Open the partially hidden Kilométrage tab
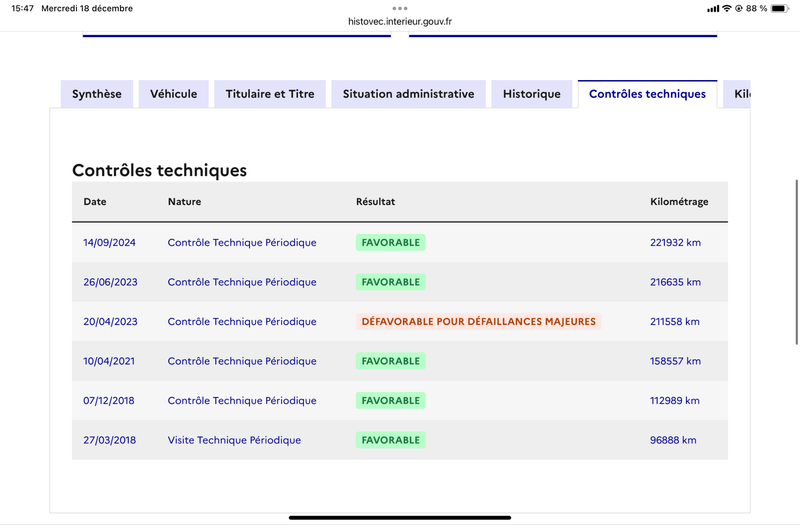 737,94
